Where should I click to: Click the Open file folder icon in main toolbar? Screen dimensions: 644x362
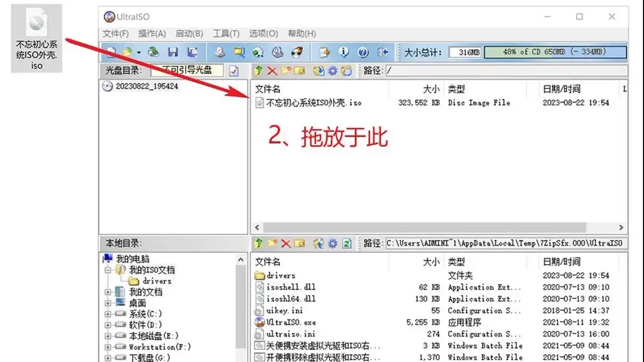[128, 52]
